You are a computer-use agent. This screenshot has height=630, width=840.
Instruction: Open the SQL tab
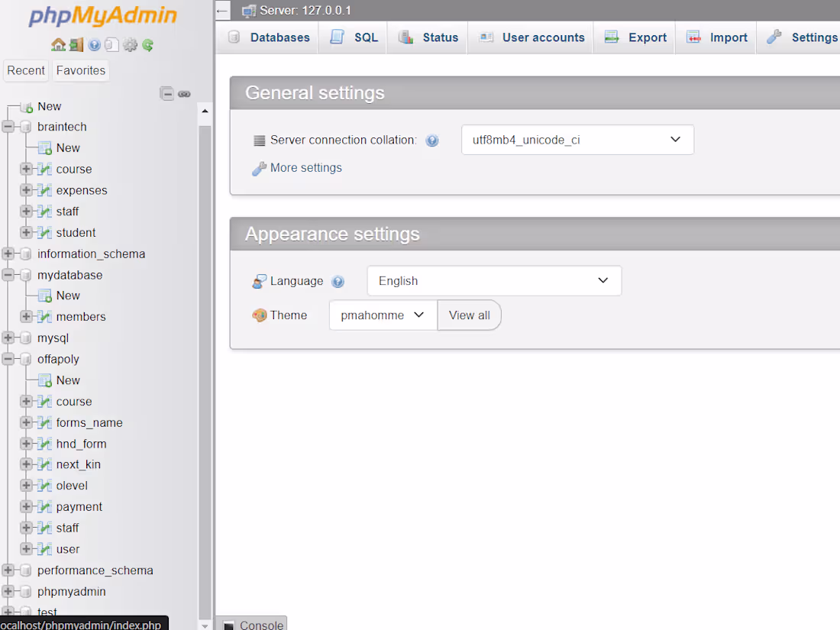(354, 37)
